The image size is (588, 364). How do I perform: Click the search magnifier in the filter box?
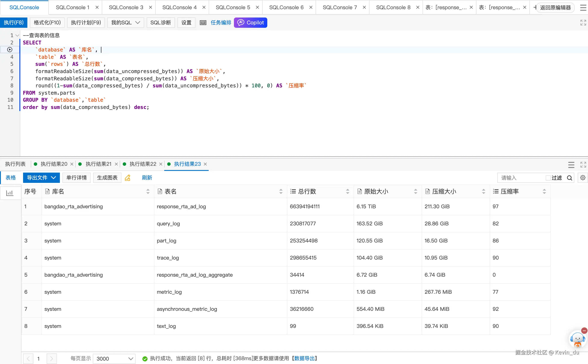click(569, 178)
